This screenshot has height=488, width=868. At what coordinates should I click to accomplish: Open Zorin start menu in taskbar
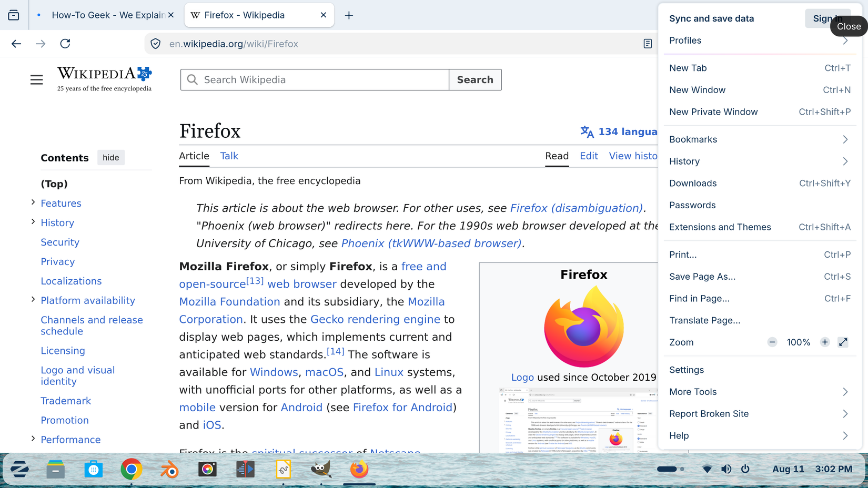(19, 469)
